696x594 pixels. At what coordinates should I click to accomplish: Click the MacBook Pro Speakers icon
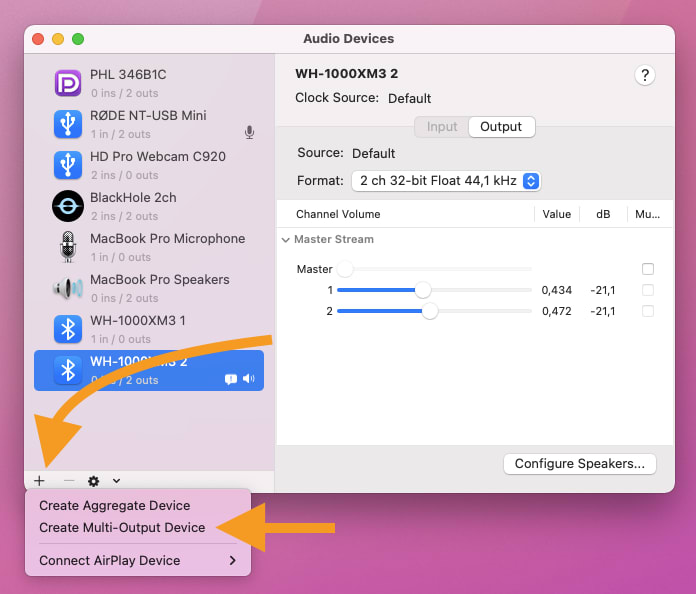click(x=67, y=288)
